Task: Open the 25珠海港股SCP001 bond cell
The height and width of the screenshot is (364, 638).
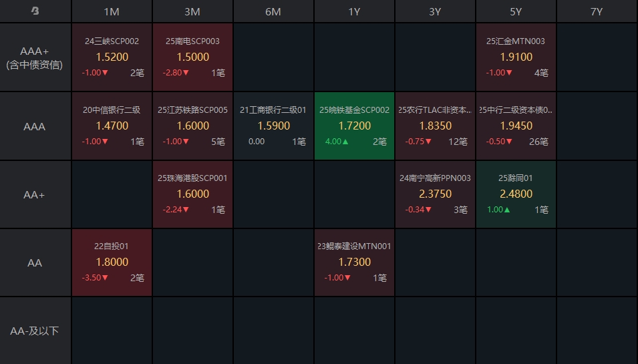Action: click(192, 194)
